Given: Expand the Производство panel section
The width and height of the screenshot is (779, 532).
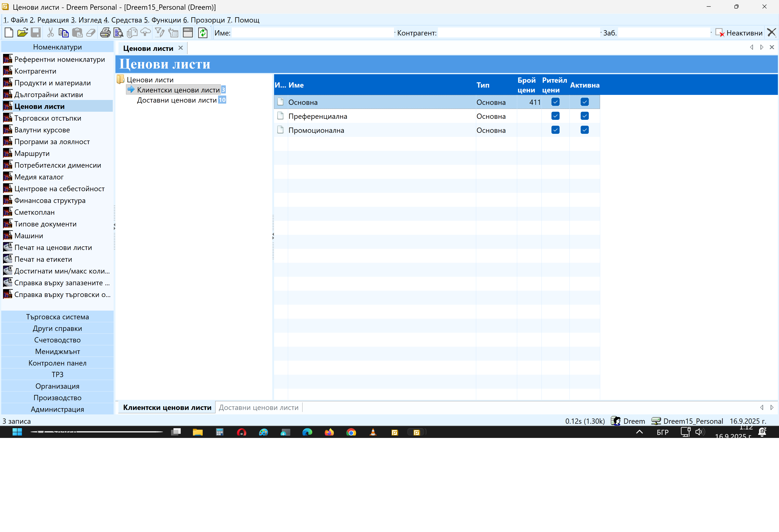Looking at the screenshot, I should tap(57, 398).
